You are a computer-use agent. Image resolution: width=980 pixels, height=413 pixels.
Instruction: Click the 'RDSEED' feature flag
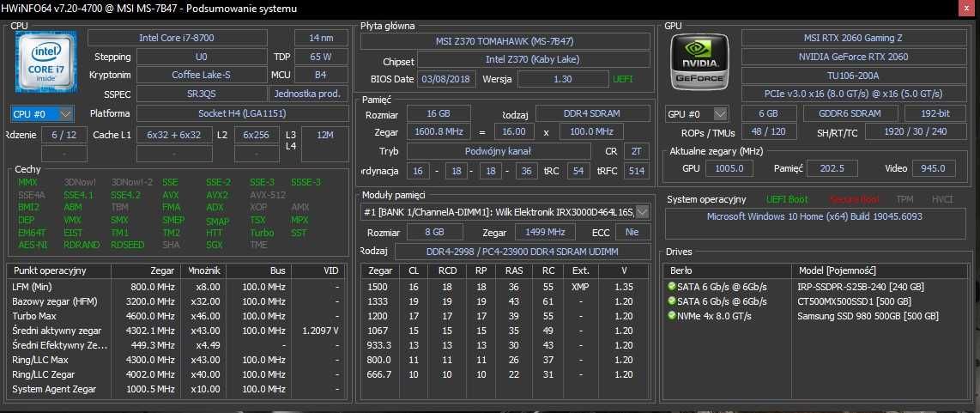[x=128, y=245]
